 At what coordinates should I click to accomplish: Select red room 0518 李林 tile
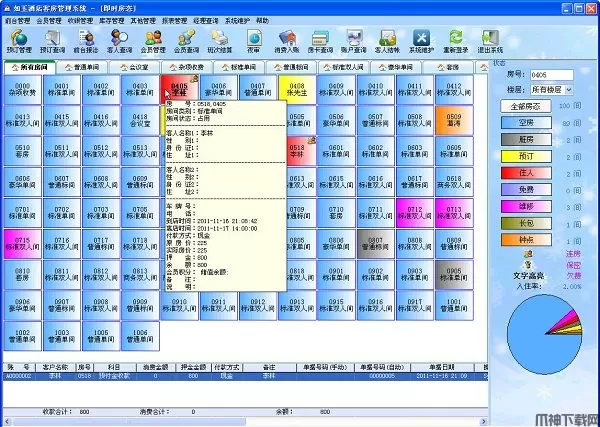coord(302,151)
